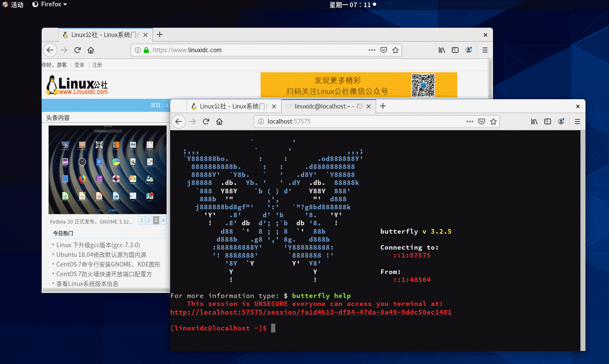Select slide 4 in headline pager

tap(163, 220)
